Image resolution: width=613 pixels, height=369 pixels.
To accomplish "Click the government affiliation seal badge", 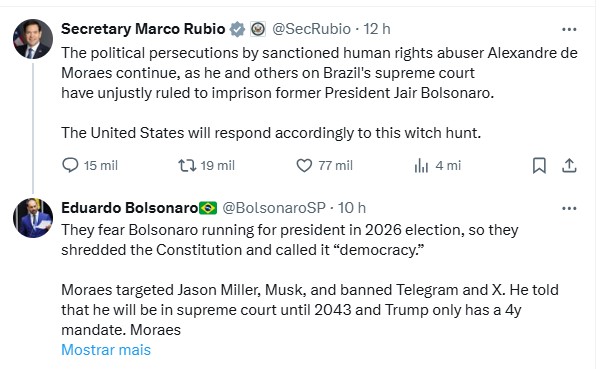I will tap(258, 29).
